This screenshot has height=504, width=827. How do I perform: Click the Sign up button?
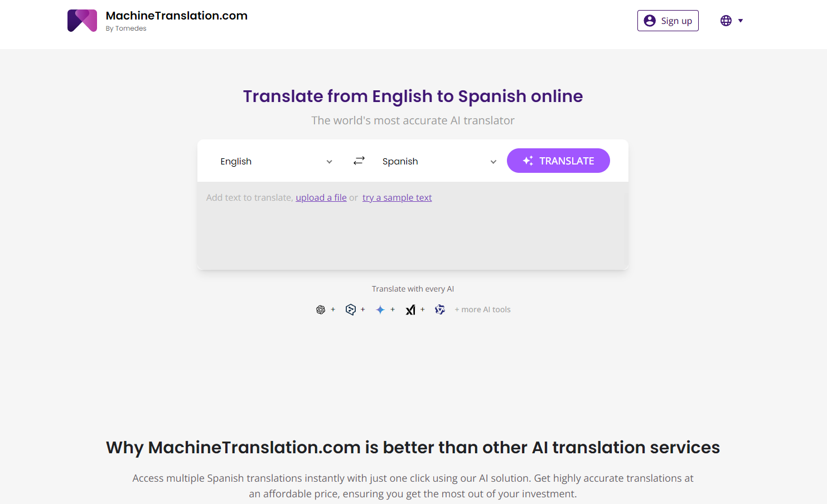pos(668,21)
